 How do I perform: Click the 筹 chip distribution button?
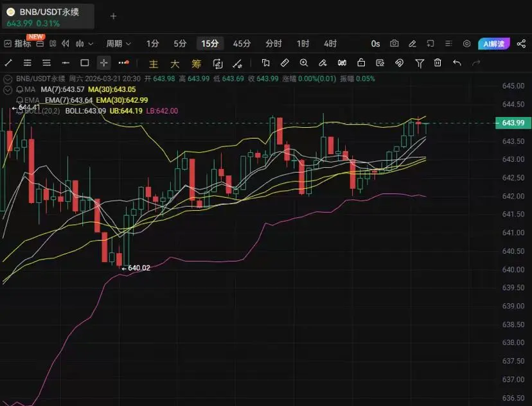click(x=196, y=64)
